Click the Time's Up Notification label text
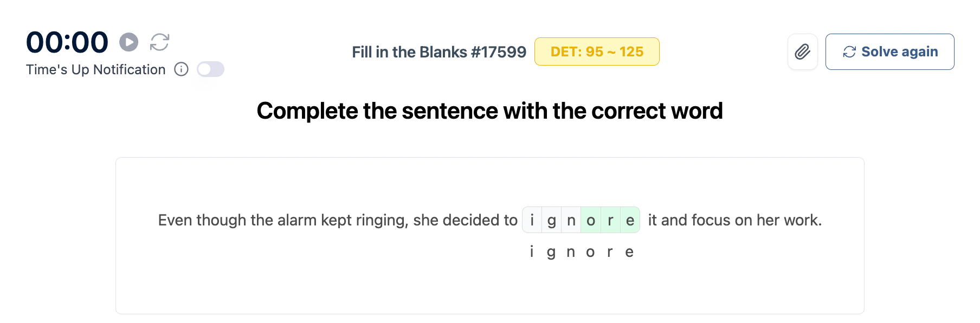The image size is (980, 323). pyautogui.click(x=96, y=70)
